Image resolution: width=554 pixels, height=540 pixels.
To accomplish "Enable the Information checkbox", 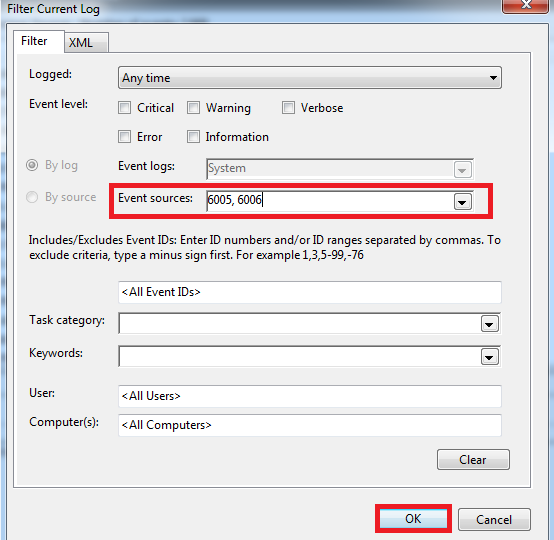I will pos(193,136).
